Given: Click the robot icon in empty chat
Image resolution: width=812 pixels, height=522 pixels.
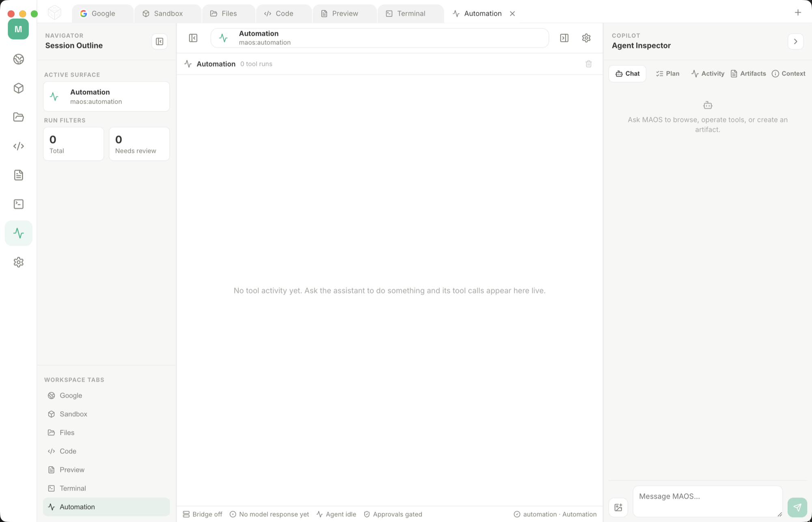Looking at the screenshot, I should 708,105.
